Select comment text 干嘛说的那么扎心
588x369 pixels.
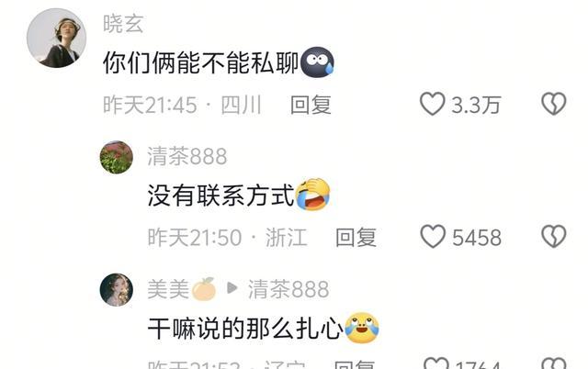click(245, 329)
